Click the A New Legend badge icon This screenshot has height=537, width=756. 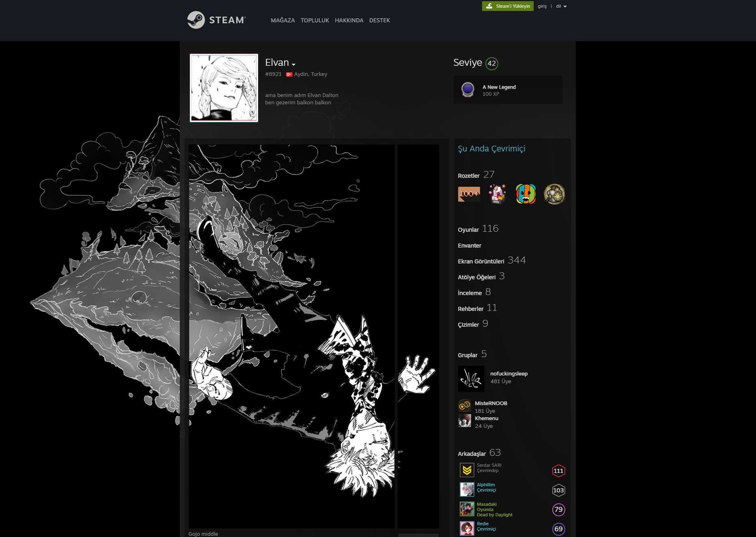[x=468, y=89]
